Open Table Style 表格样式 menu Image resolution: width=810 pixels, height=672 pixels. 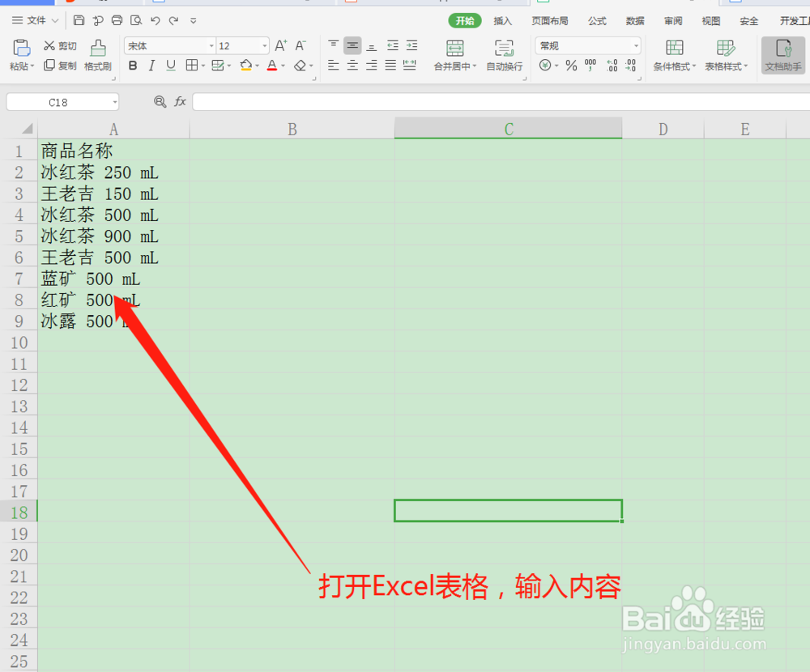click(726, 55)
